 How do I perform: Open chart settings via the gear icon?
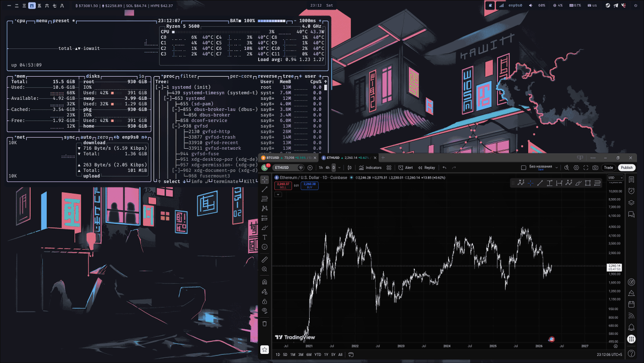576,168
